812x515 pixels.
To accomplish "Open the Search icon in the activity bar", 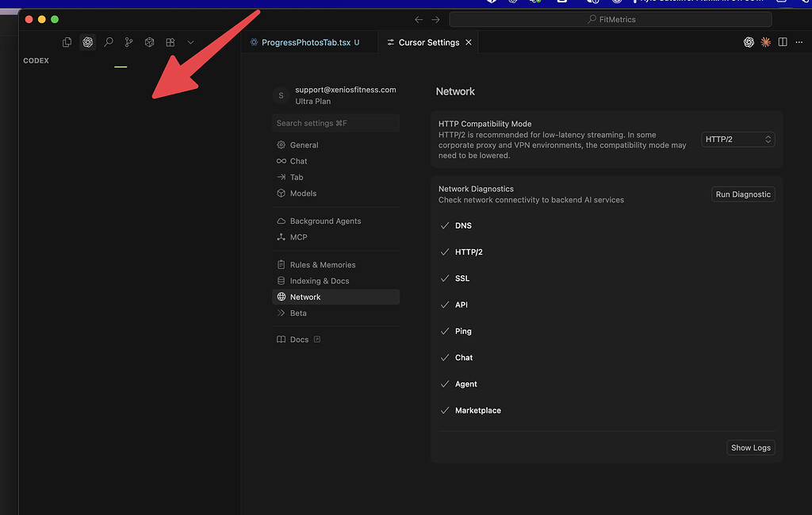I will pyautogui.click(x=108, y=42).
